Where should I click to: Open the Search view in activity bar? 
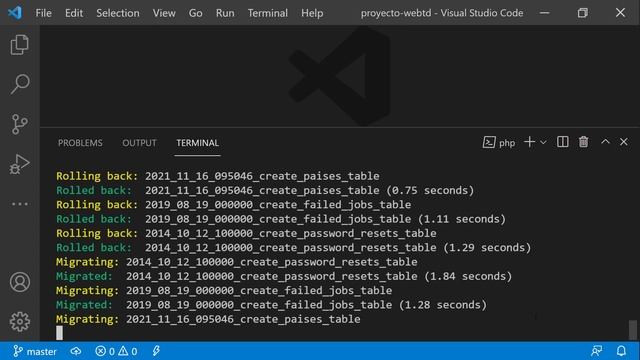point(19,84)
